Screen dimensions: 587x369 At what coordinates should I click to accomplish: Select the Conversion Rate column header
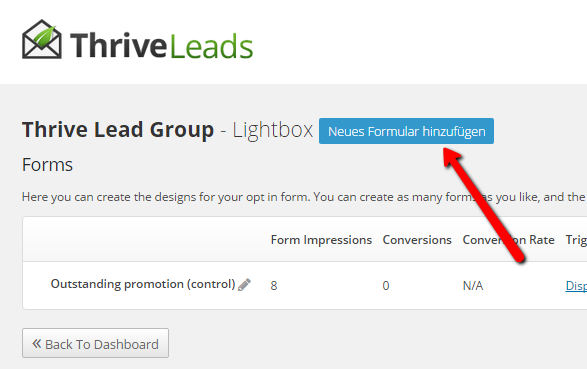508,240
